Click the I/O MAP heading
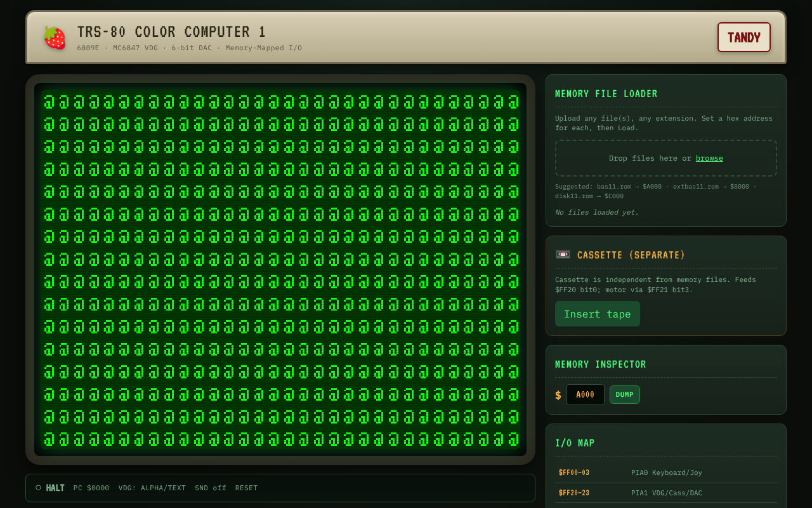812x508 pixels. tap(575, 443)
